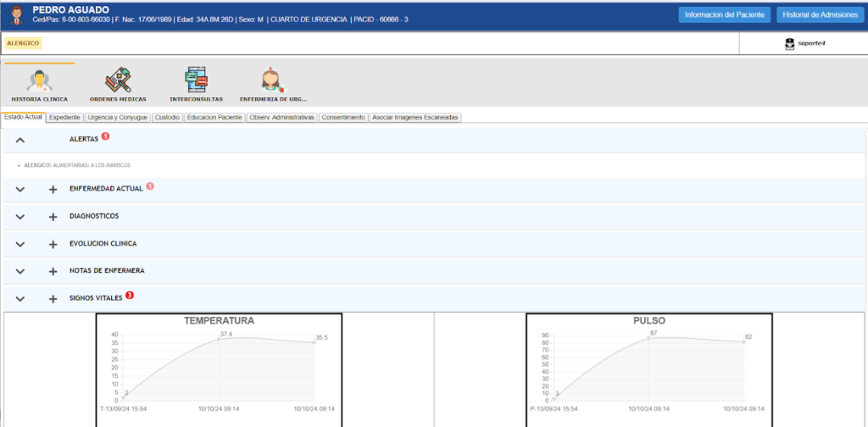Open the Enfermeria de Urgencia icon

(271, 81)
